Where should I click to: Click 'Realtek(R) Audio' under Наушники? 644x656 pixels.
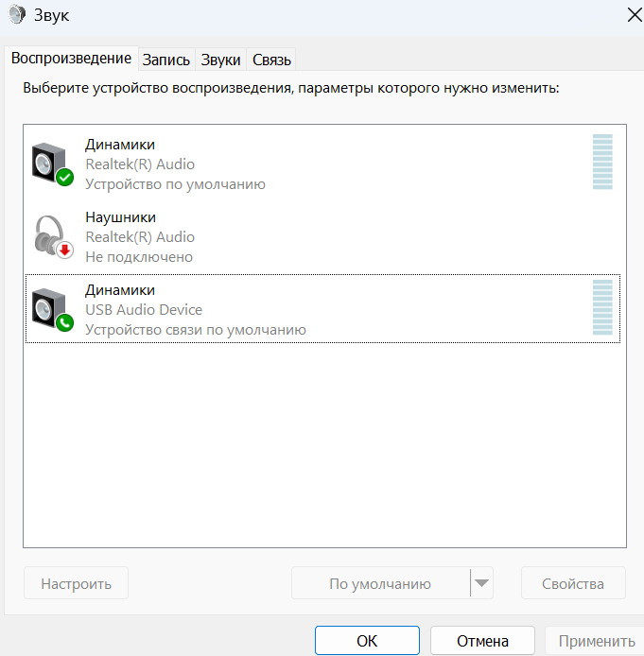[140, 237]
